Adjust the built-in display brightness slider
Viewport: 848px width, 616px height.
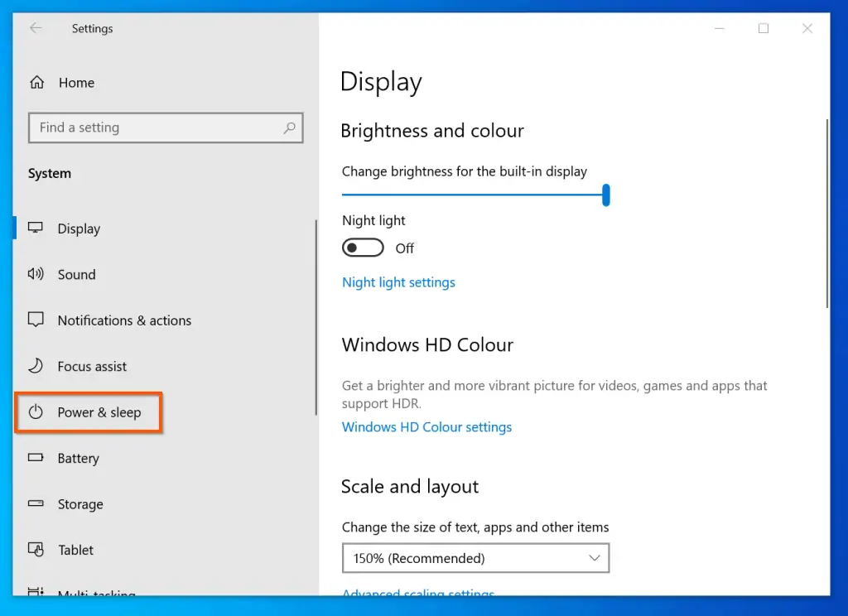[x=606, y=194]
